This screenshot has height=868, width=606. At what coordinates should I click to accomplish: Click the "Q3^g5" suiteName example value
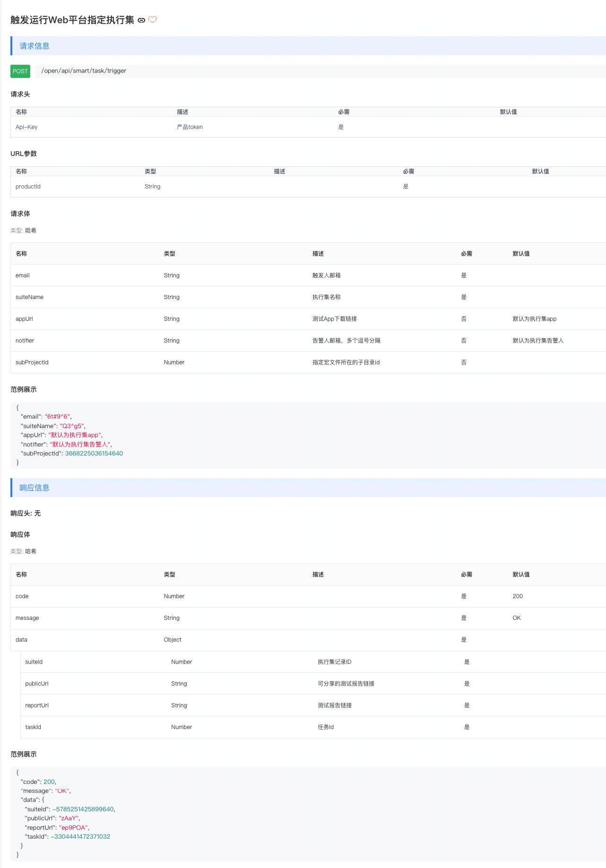coord(72,426)
